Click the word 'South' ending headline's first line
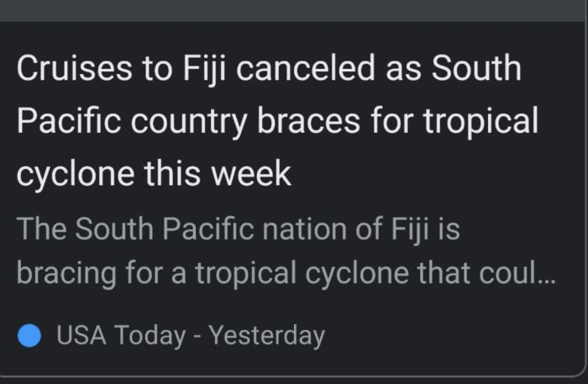 point(476,68)
